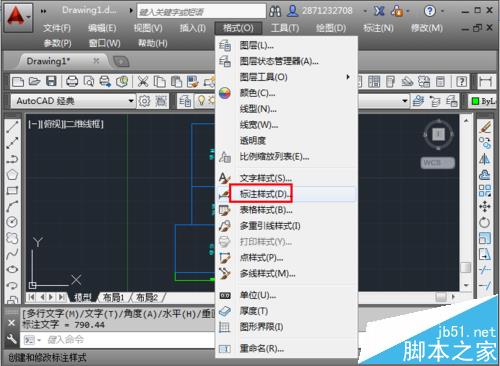500x366 pixels.
Task: Select the Ellipse draw tool
Action: (x=12, y=269)
